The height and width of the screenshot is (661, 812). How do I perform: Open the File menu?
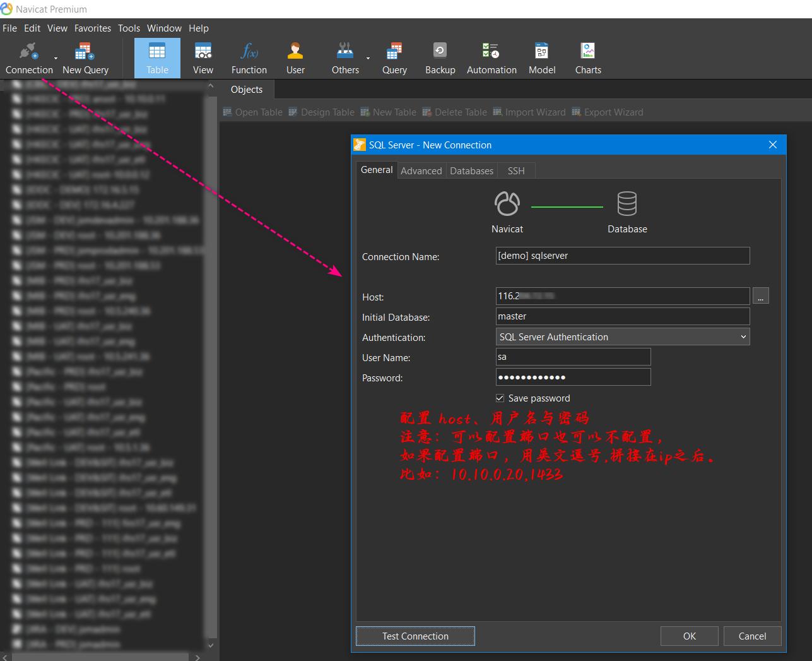pos(9,28)
